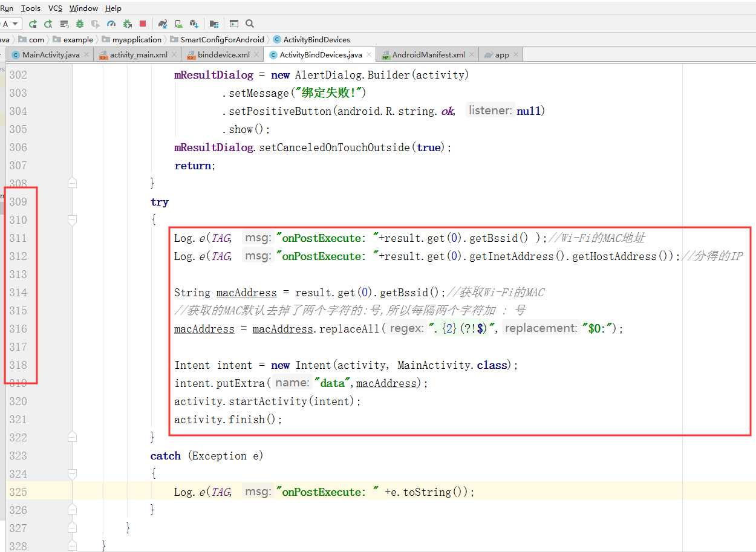Open the VCS menu
The image size is (756, 552).
(x=55, y=8)
